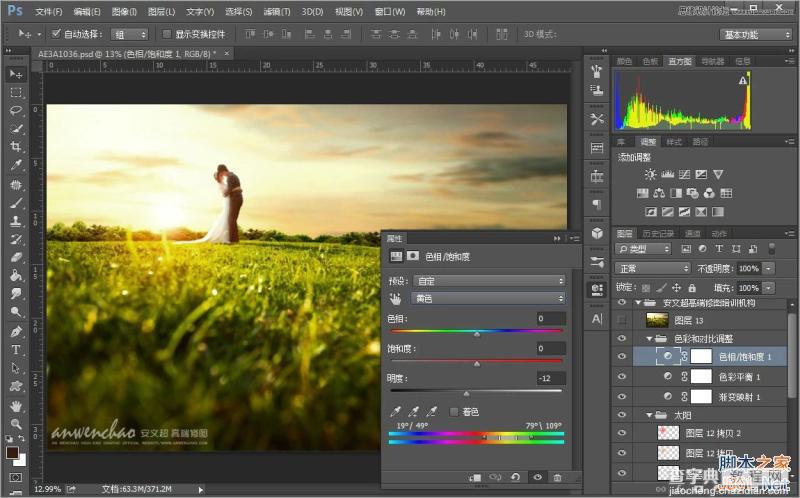Click the 色相 hue slider handle

pyautogui.click(x=477, y=334)
